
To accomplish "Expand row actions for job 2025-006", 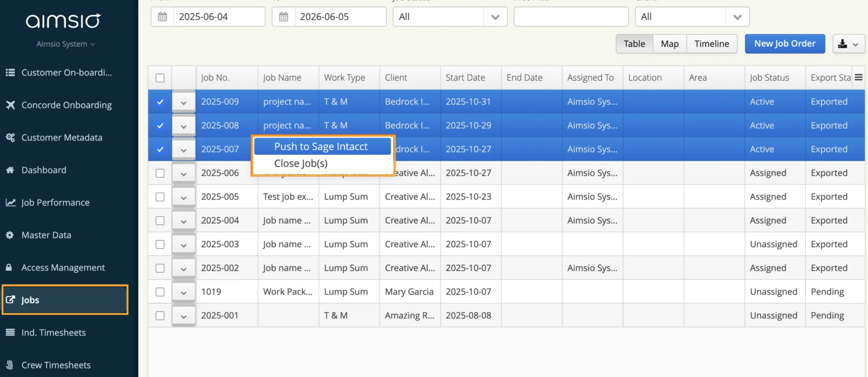I will coord(184,173).
